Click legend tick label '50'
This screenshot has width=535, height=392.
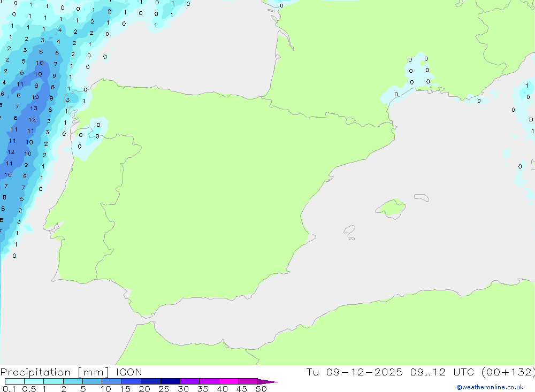click(x=261, y=389)
